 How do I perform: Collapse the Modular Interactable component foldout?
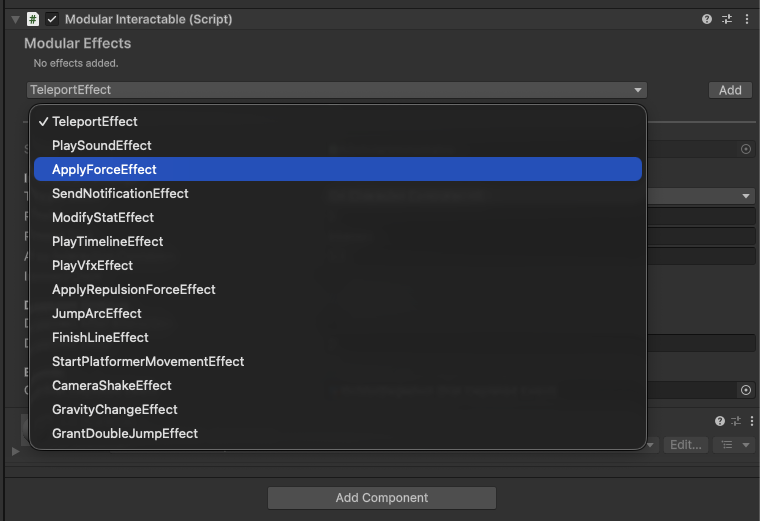pyautogui.click(x=15, y=19)
